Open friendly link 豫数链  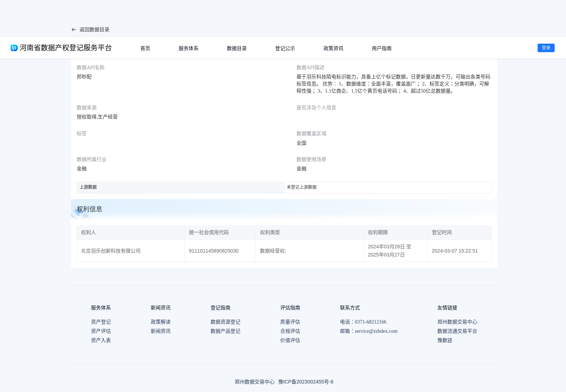pos(445,340)
